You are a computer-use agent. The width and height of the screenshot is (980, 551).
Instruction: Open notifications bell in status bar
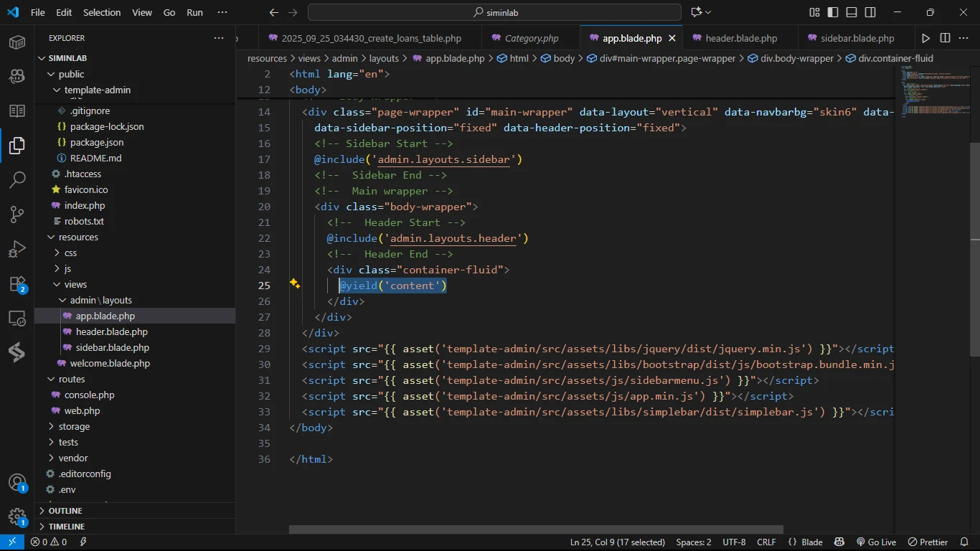[x=965, y=542]
